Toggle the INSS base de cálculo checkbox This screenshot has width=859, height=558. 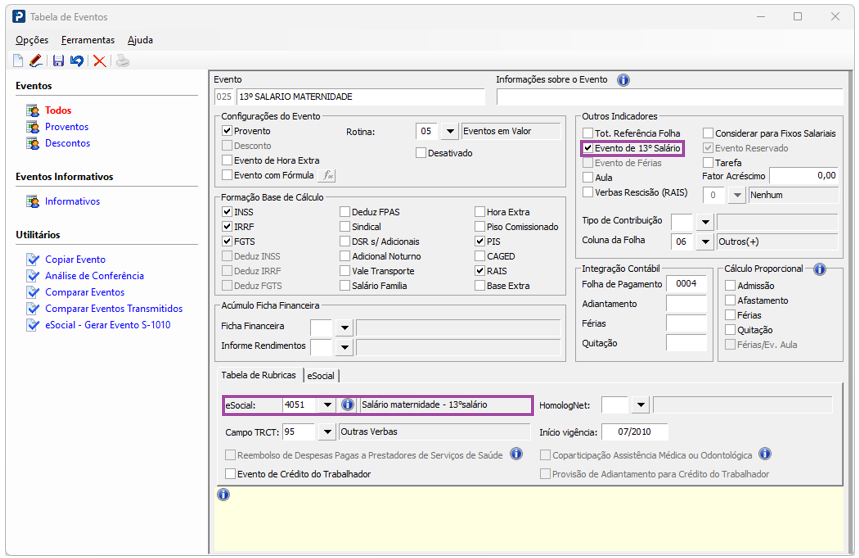(227, 212)
